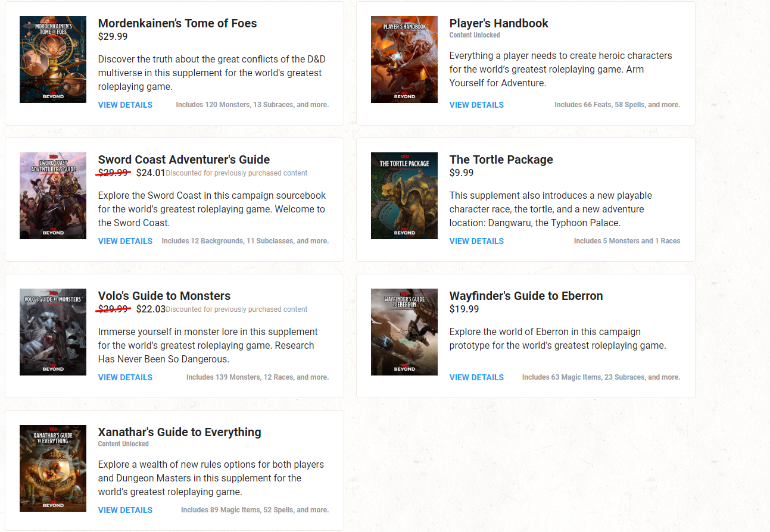Click the Sword Coast Adventurer's Guide title
Screen dimensions: 770x532
click(x=184, y=159)
